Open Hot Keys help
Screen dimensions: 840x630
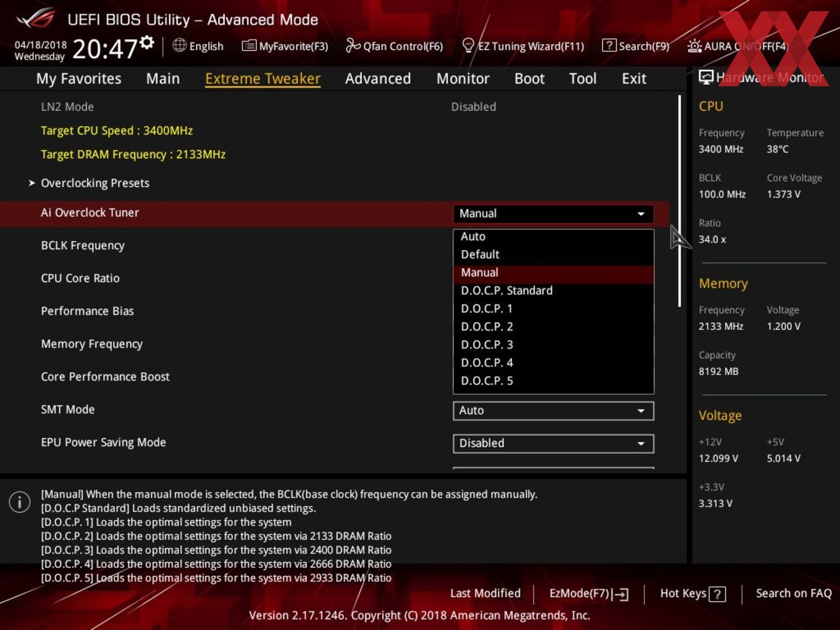(x=692, y=594)
